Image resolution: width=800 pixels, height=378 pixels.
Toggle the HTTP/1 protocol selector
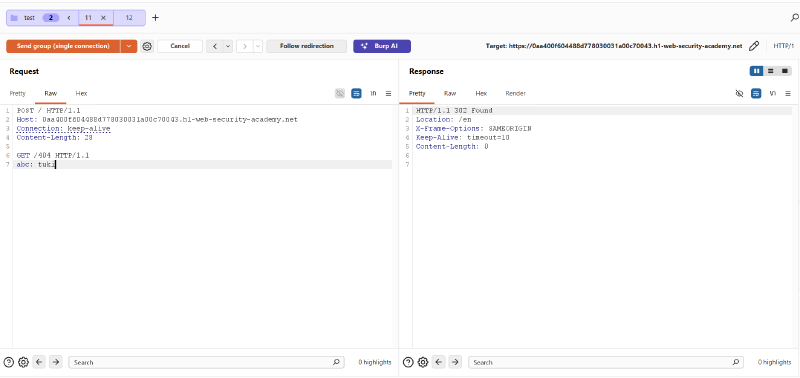(783, 46)
